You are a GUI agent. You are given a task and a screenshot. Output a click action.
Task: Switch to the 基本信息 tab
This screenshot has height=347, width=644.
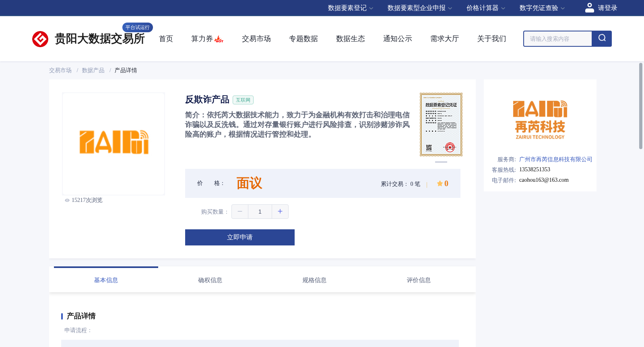pyautogui.click(x=106, y=280)
